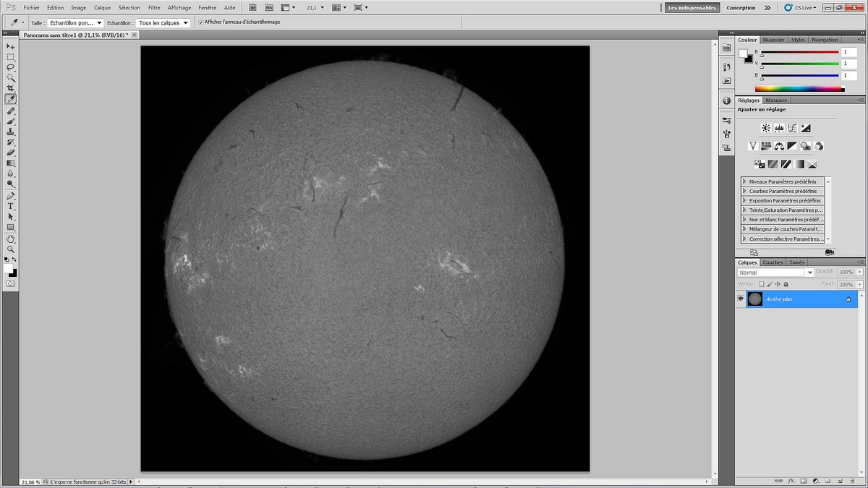Open the Taille sample size dropdown

(75, 22)
